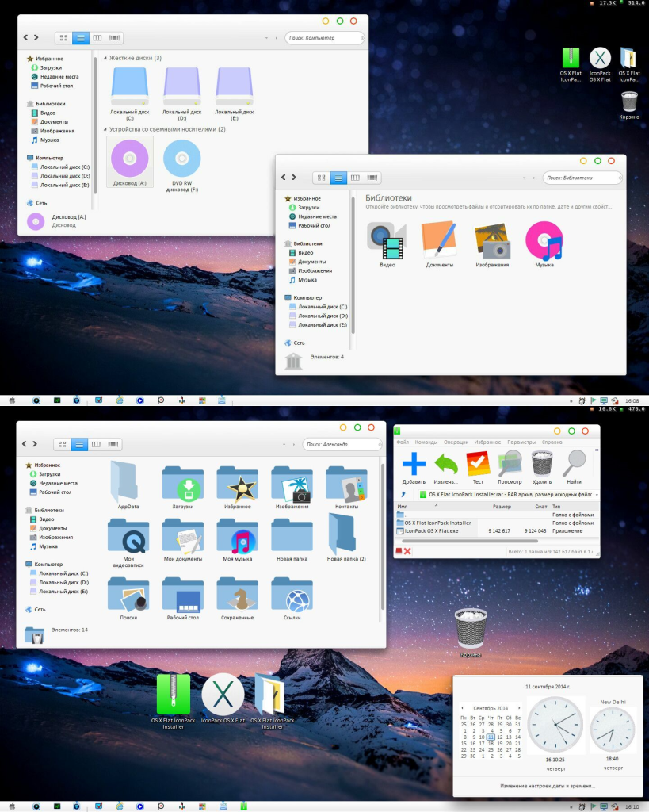The height and width of the screenshot is (812, 649).
Task: Open the Файл menu in WinRAR
Action: (x=402, y=442)
